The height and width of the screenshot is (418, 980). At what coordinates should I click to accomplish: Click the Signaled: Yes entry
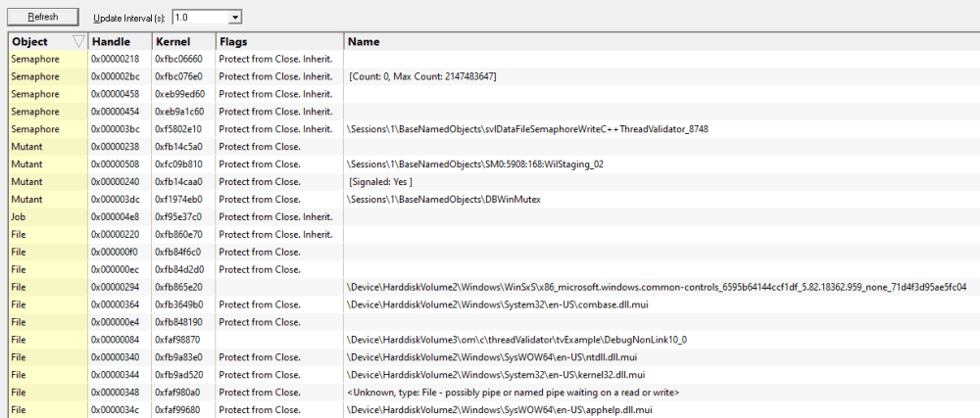click(380, 181)
